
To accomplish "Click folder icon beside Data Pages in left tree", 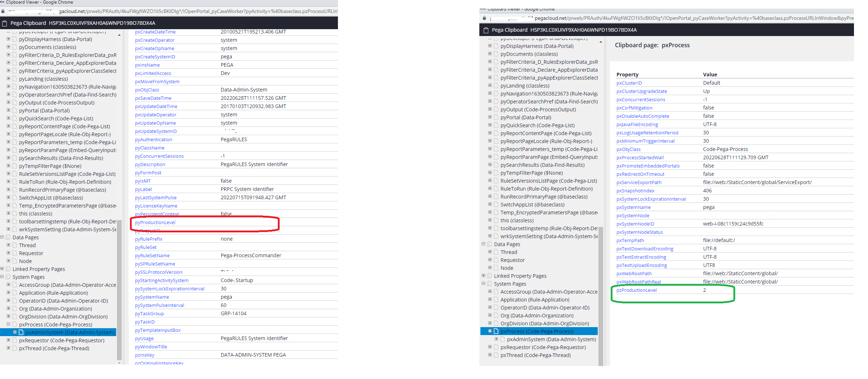I will click(8, 237).
